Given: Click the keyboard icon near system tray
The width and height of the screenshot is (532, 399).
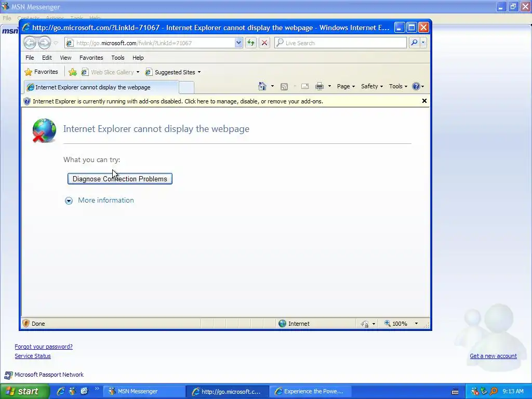Looking at the screenshot, I should pyautogui.click(x=455, y=392).
